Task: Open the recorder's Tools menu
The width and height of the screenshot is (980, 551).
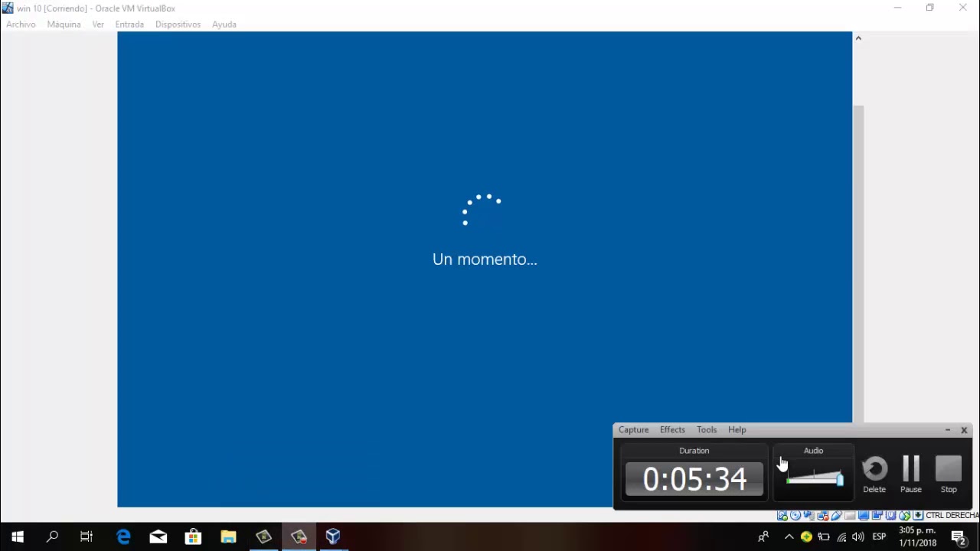Action: pyautogui.click(x=707, y=430)
